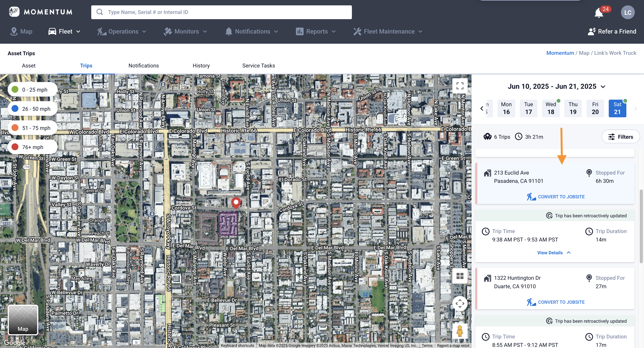This screenshot has height=348, width=644.
Task: Switch to Map view using the Map thumbnail toggle
Action: point(23,320)
